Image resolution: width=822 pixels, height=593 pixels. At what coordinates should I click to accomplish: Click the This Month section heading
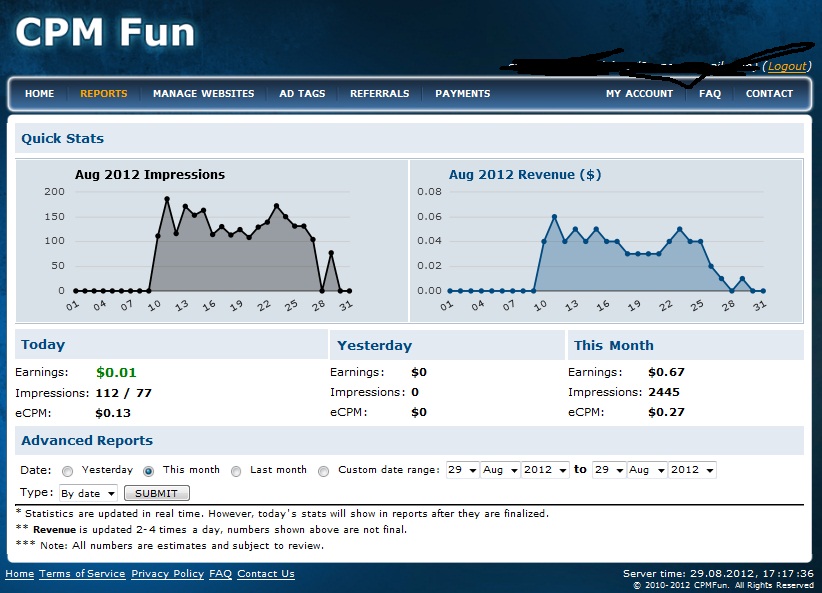click(613, 346)
